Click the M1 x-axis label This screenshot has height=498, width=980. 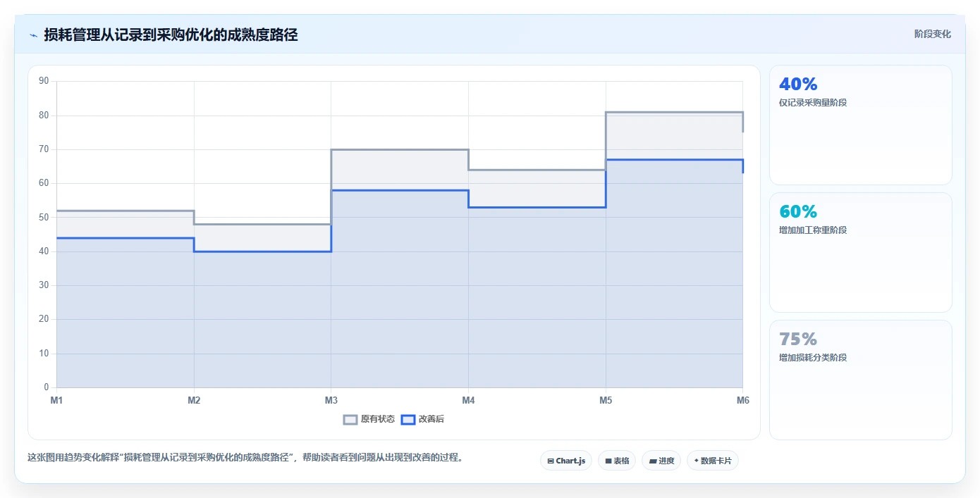click(x=56, y=400)
